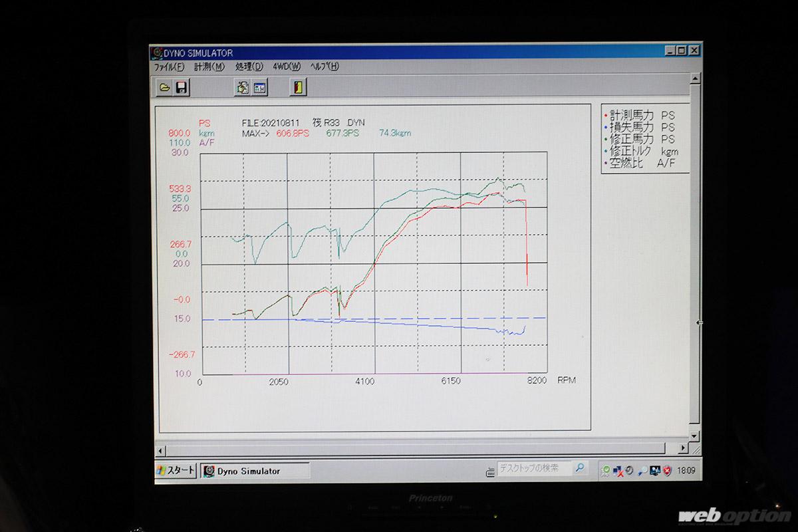The image size is (798, 532).
Task: Click the Dyno Simulator title bar icon
Action: coord(156,53)
